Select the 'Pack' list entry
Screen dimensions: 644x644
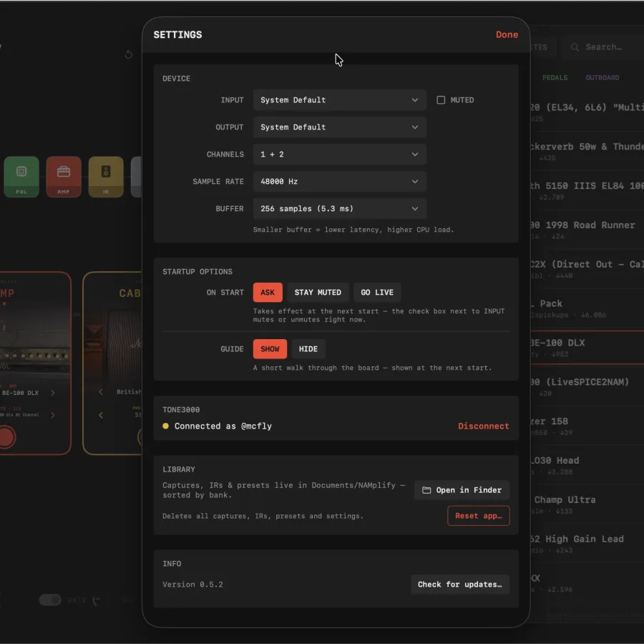click(x=587, y=308)
